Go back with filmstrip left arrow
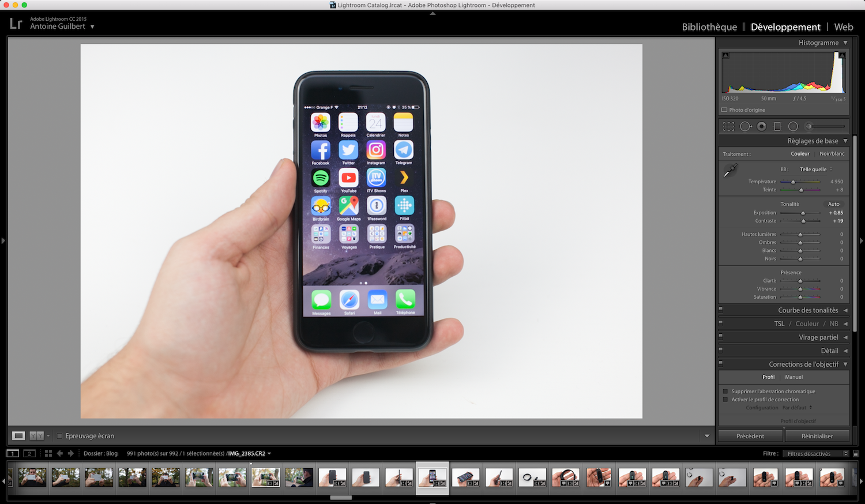Viewport: 865px width, 504px height. point(60,453)
